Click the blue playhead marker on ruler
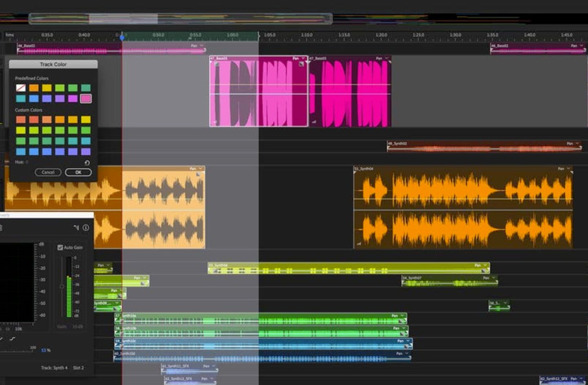 point(122,37)
